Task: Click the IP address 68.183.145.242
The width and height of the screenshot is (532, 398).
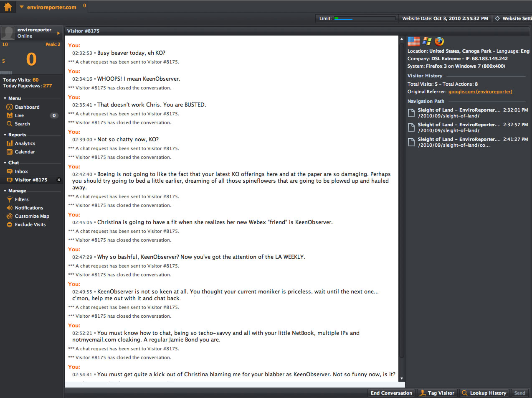Action: tap(490, 59)
